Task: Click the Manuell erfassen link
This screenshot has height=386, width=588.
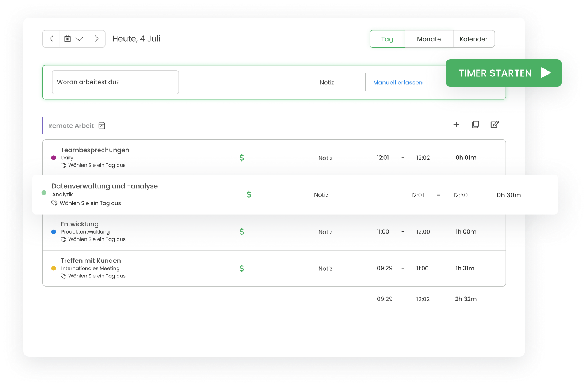Action: pyautogui.click(x=398, y=83)
